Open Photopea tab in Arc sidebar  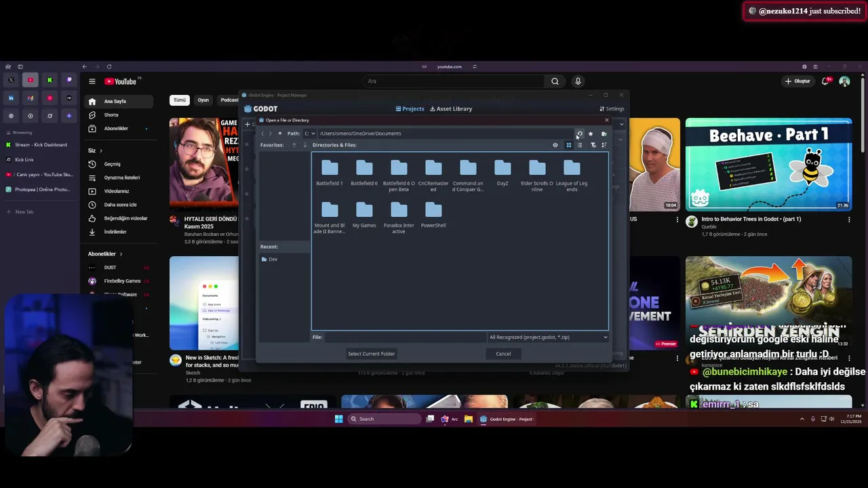[x=41, y=189]
